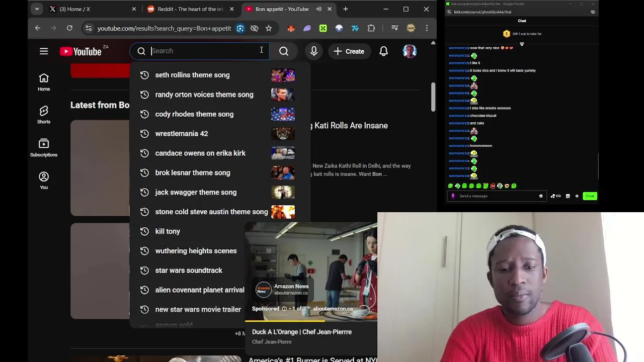Screen dimensions: 644x362
Task: Open Home in the YouTube sidebar
Action: tap(44, 82)
